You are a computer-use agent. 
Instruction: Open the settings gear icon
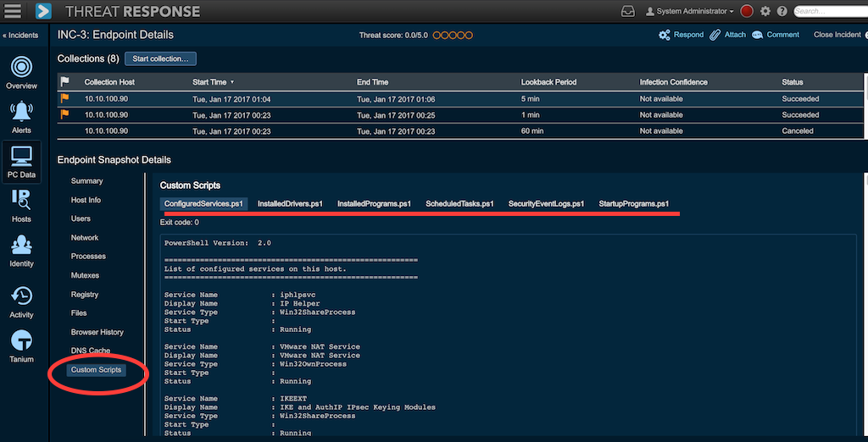coord(765,11)
